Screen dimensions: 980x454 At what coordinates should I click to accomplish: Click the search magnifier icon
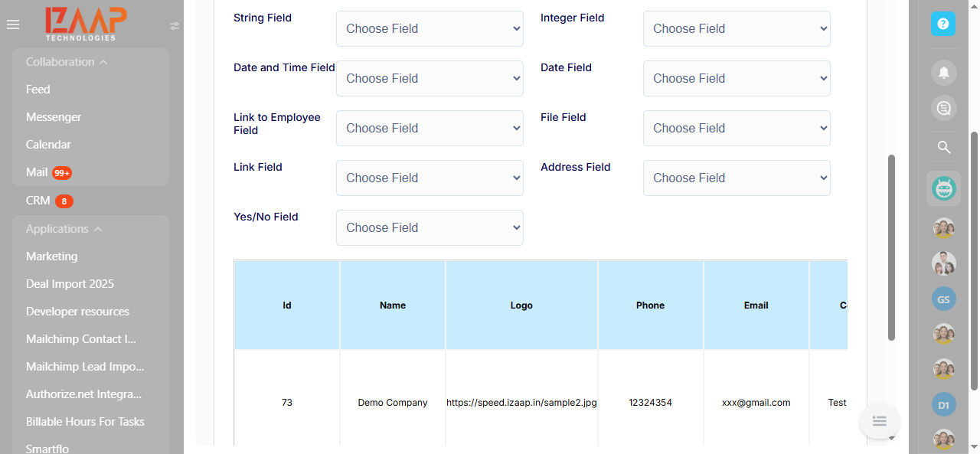944,147
